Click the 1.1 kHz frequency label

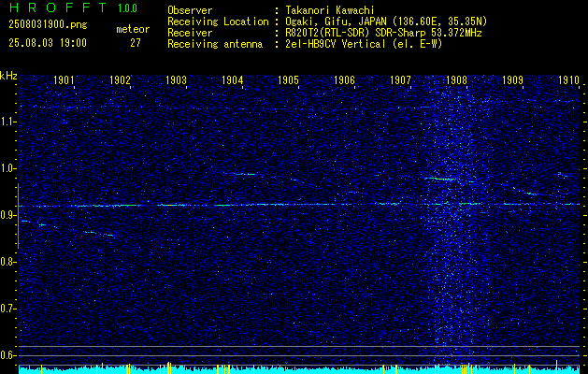(7, 122)
